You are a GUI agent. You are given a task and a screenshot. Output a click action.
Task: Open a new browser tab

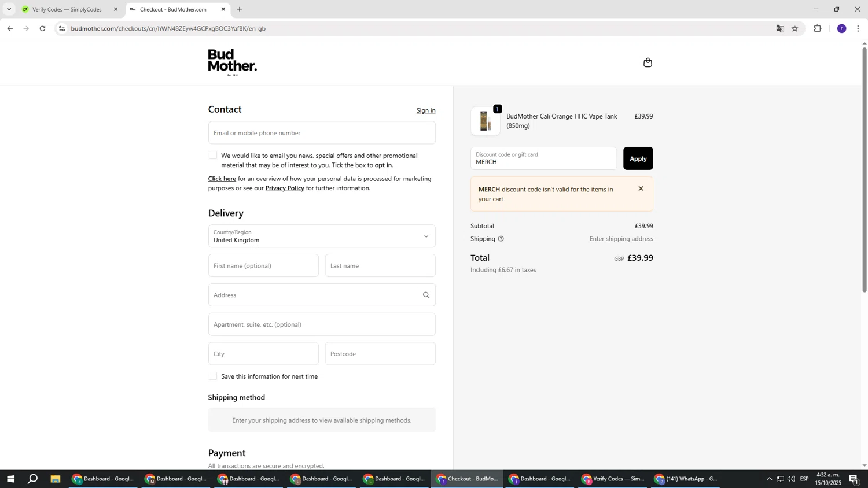coord(240,9)
